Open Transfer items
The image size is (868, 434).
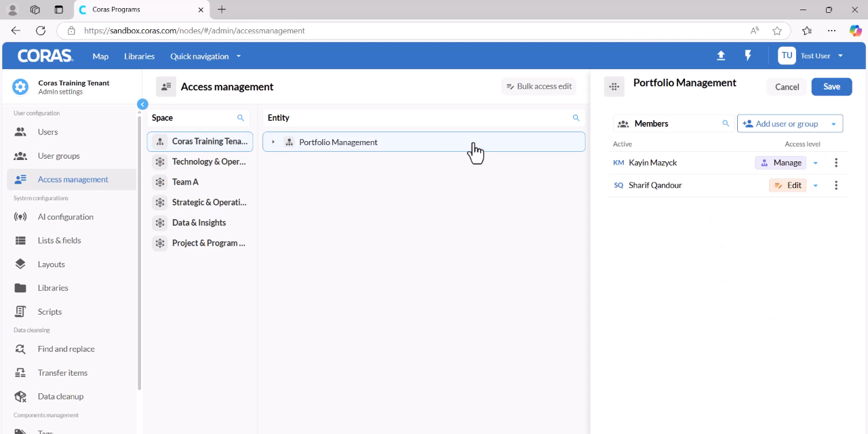point(72,372)
